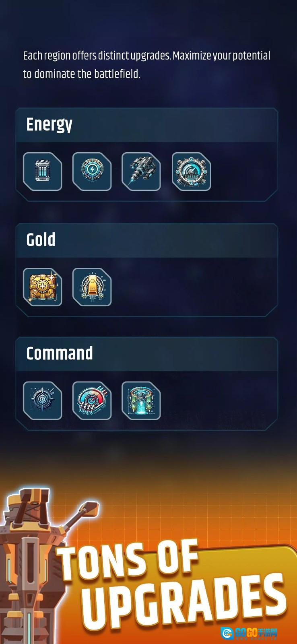Tap empty space in Energy upgrades panel

coord(243,171)
